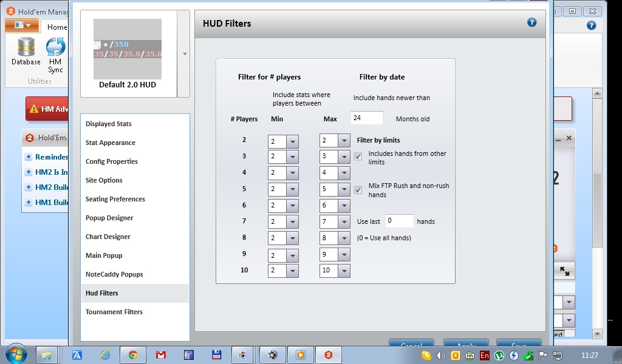
Task: Open the HUD selection dropdown arrow
Action: [185, 54]
